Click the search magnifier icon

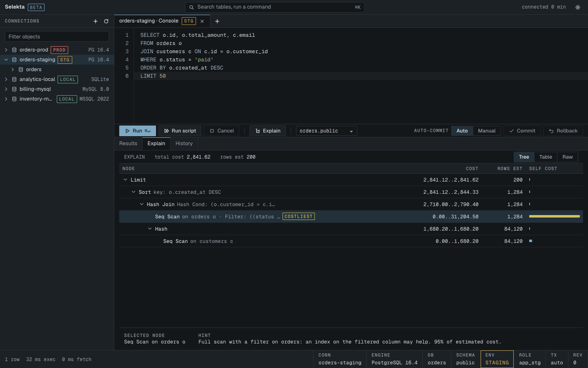[x=191, y=7]
